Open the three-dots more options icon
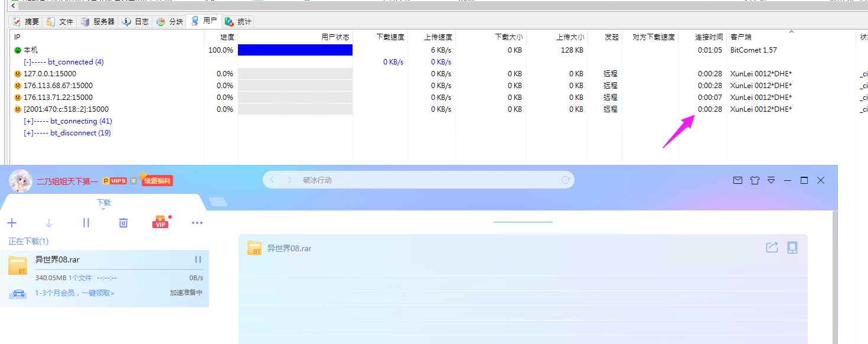This screenshot has width=868, height=344. (x=197, y=223)
